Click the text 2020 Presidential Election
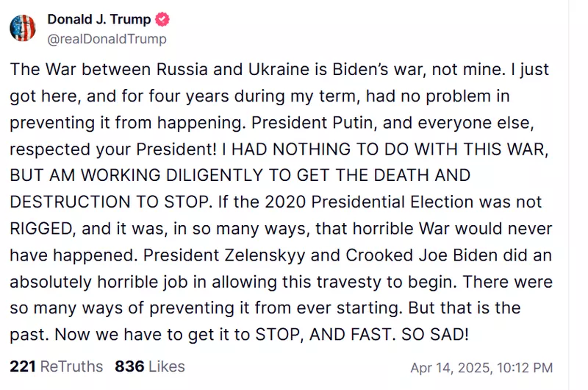This screenshot has width=588, height=390. tap(370, 202)
